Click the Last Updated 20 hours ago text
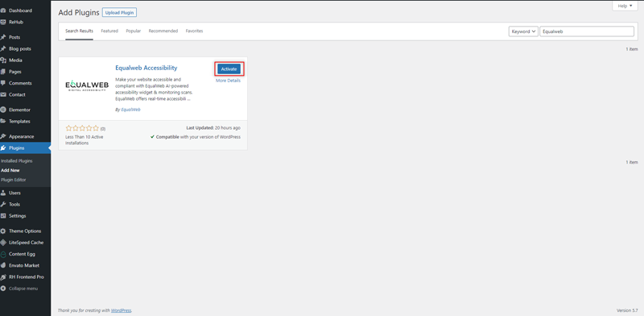 213,128
